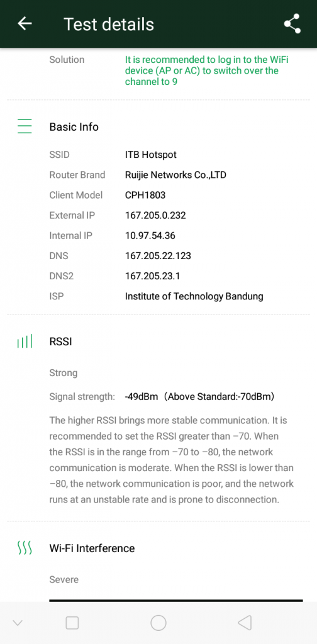This screenshot has height=644, width=317.
Task: Open the share icon in header
Action: tap(292, 24)
